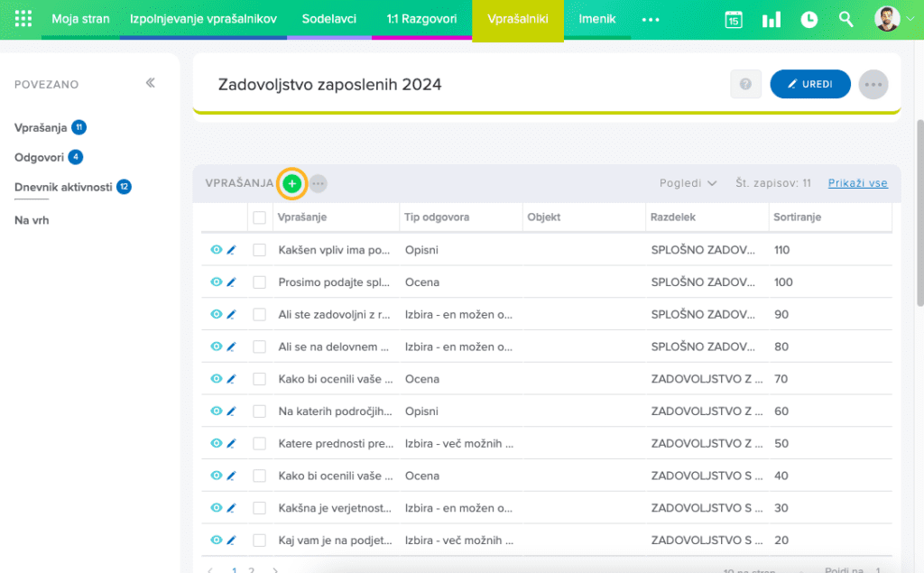Edit the question with Sortiranje 110
Image resolution: width=924 pixels, height=573 pixels.
point(231,250)
